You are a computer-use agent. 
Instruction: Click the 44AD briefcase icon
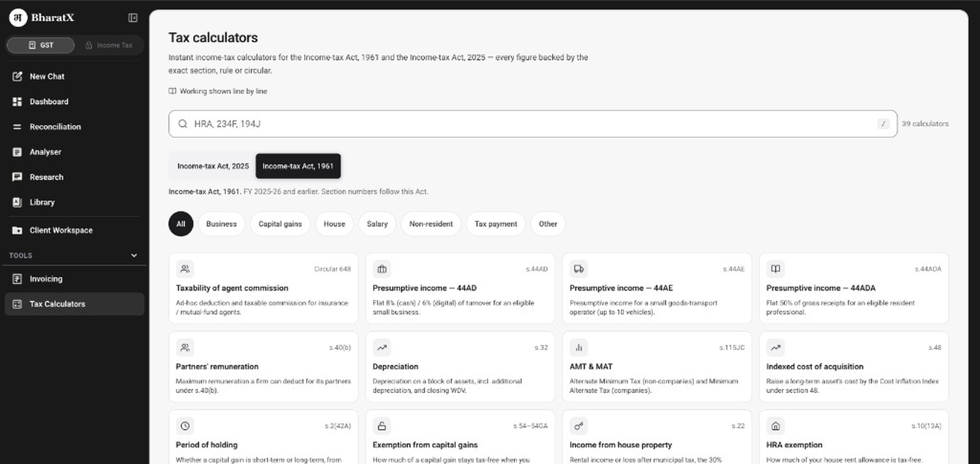click(x=382, y=269)
